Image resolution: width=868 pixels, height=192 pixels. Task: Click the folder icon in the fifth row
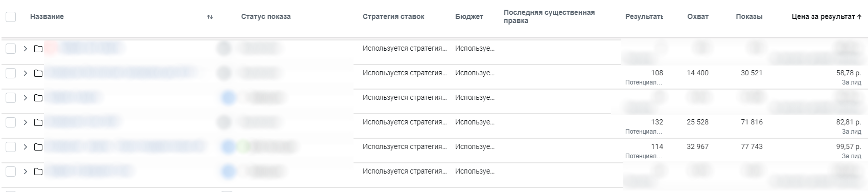[38, 147]
